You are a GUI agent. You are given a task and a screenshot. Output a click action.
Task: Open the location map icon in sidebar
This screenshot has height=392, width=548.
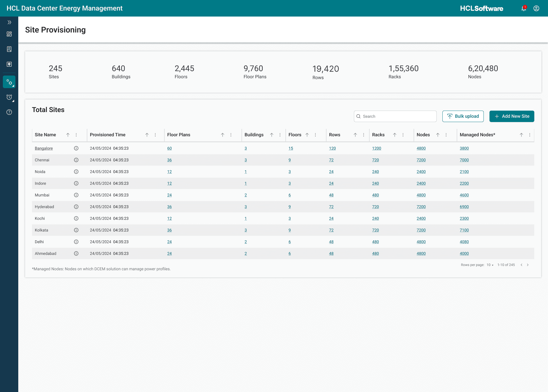[x=9, y=64]
